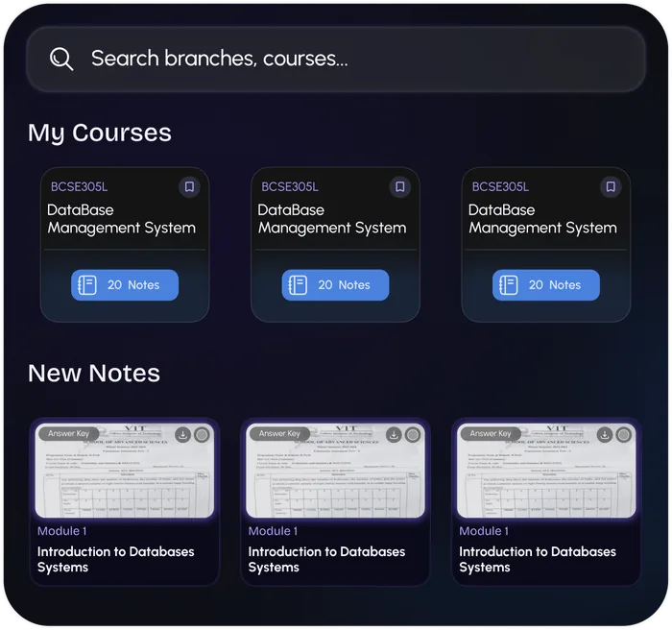Download the right Module 1 answer key note
The width and height of the screenshot is (672, 630).
(x=605, y=435)
